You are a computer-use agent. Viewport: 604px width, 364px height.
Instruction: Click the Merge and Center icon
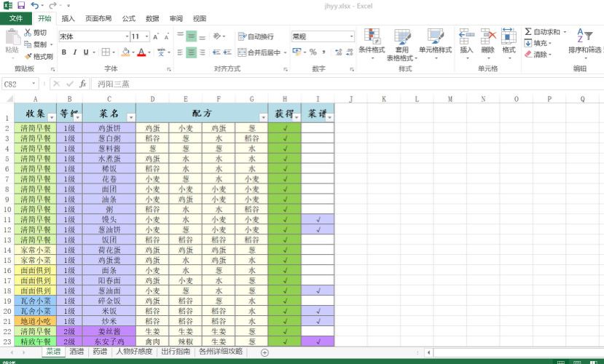pos(241,52)
